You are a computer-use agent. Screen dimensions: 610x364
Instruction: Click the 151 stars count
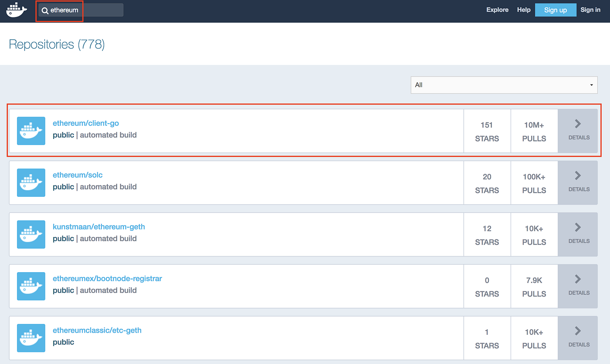pyautogui.click(x=487, y=125)
